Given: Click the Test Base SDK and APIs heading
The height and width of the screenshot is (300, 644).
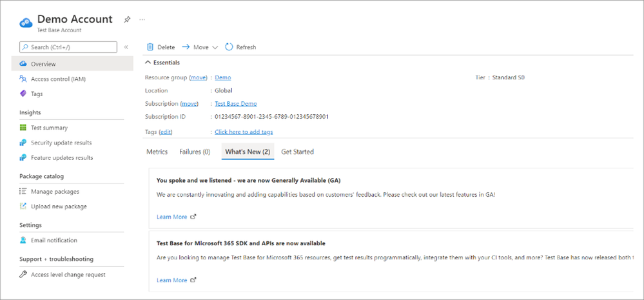Looking at the screenshot, I should pyautogui.click(x=240, y=243).
